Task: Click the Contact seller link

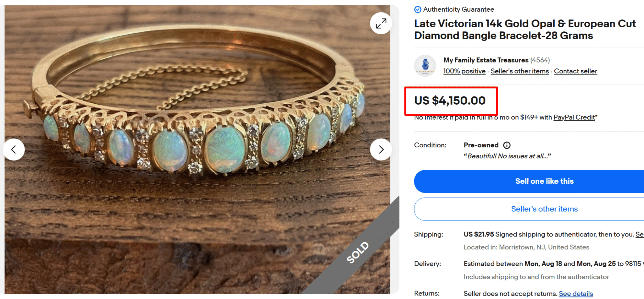Action: (x=575, y=71)
